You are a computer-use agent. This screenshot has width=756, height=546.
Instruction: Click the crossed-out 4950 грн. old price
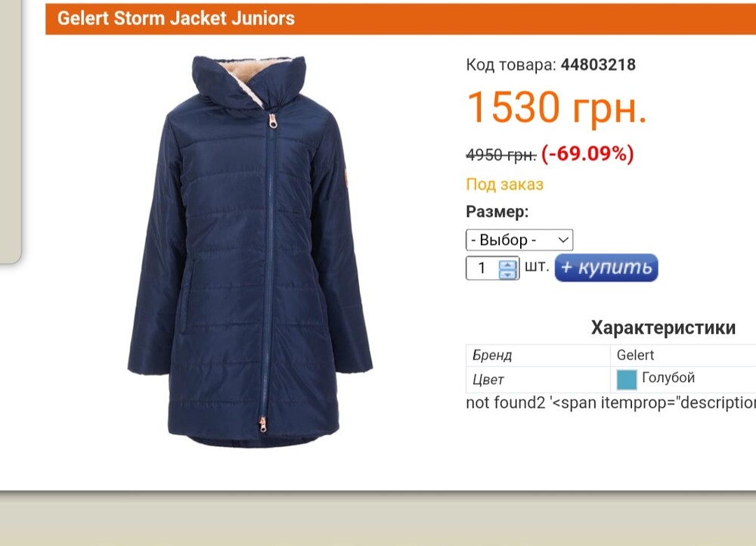tap(501, 155)
